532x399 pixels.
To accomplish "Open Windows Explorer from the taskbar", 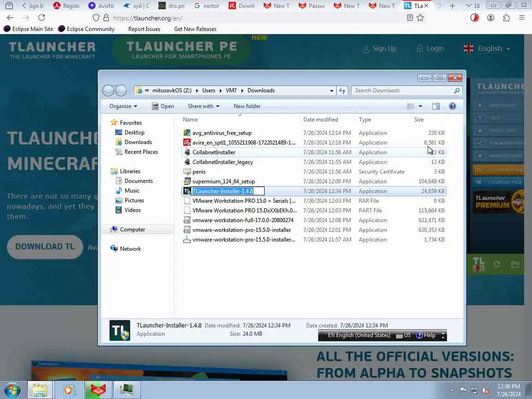I will pos(40,390).
